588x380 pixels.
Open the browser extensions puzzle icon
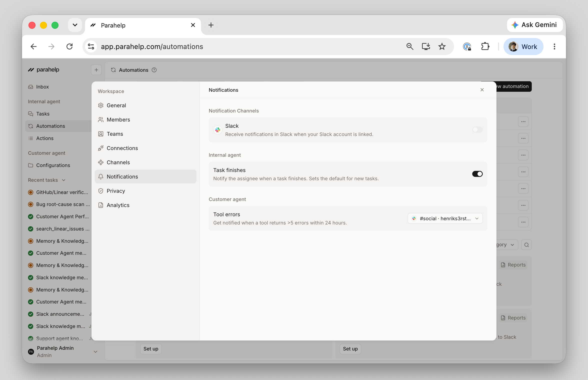pos(485,46)
